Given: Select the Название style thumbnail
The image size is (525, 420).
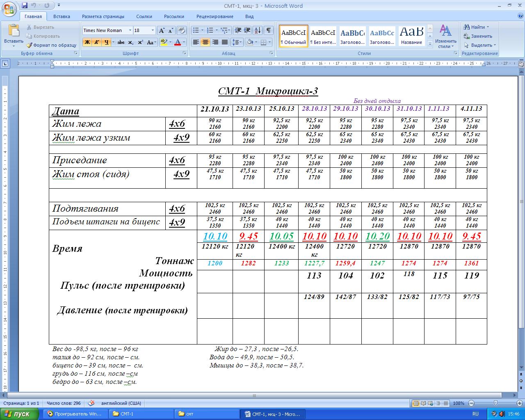Looking at the screenshot, I should tap(411, 36).
